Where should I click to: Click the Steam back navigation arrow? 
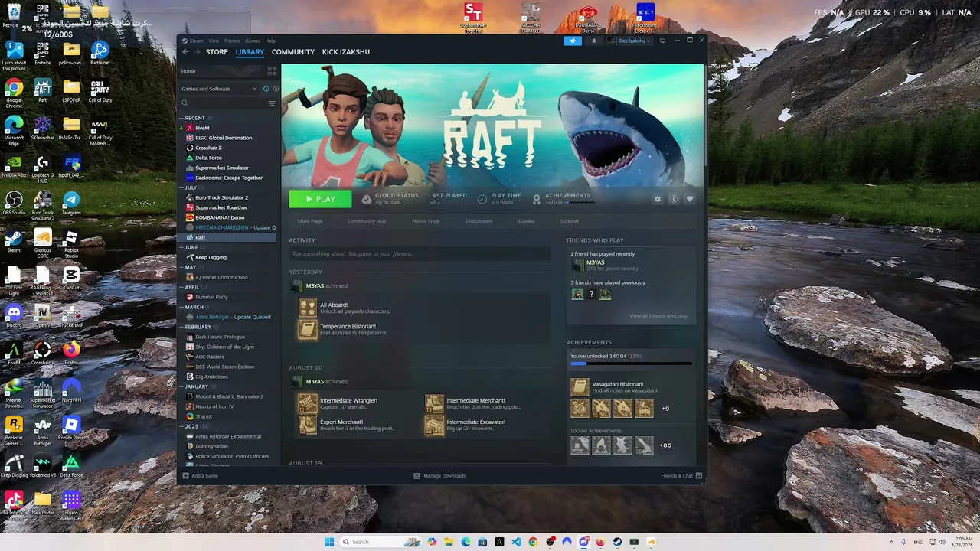pyautogui.click(x=185, y=52)
